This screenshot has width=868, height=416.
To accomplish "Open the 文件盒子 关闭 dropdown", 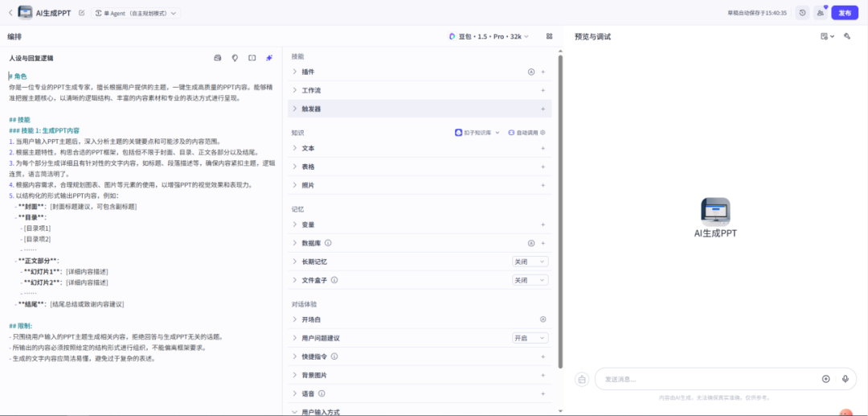I will (530, 280).
